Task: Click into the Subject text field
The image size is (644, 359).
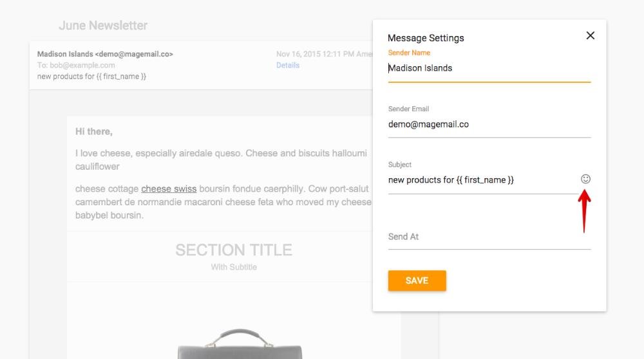Action: click(480, 180)
